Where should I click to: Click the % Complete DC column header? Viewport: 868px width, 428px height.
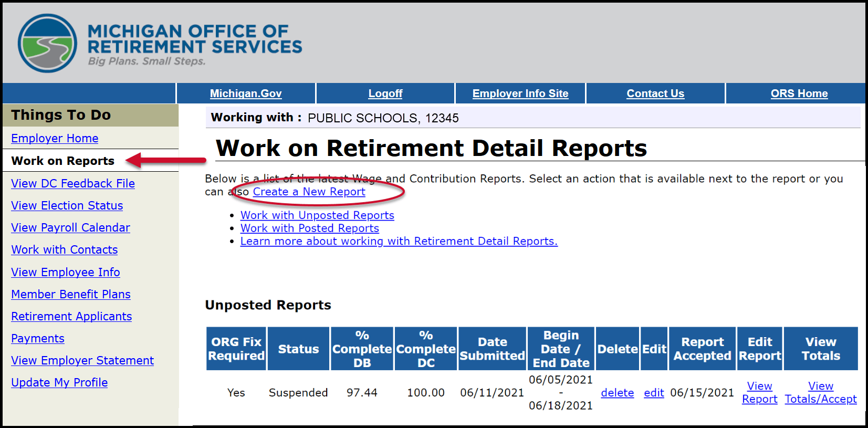click(x=426, y=349)
